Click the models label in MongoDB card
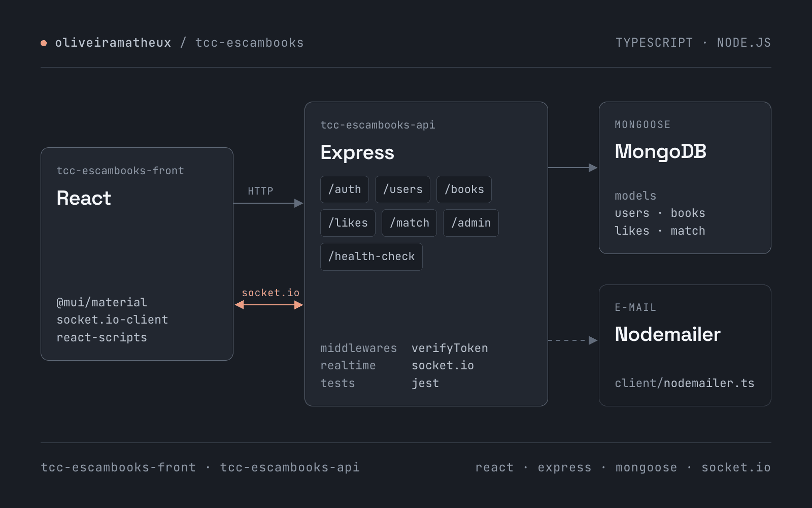 pos(635,196)
